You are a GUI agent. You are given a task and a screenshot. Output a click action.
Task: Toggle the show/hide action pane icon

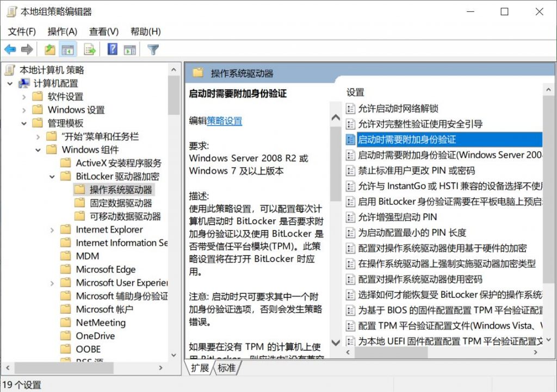tap(129, 50)
